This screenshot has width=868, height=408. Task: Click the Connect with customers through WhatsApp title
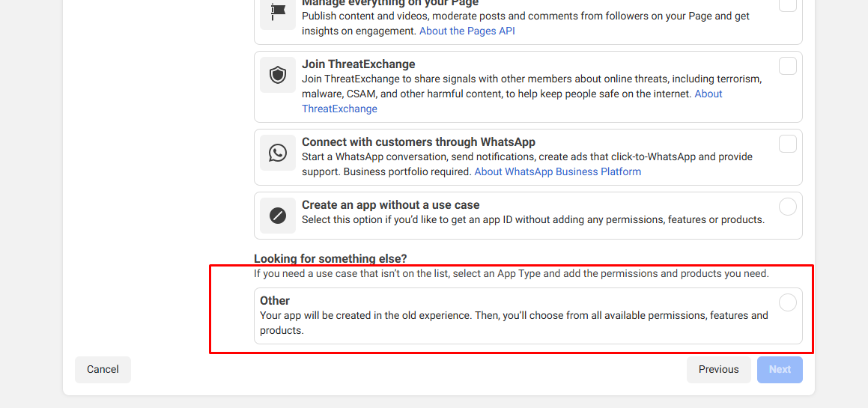(x=418, y=142)
